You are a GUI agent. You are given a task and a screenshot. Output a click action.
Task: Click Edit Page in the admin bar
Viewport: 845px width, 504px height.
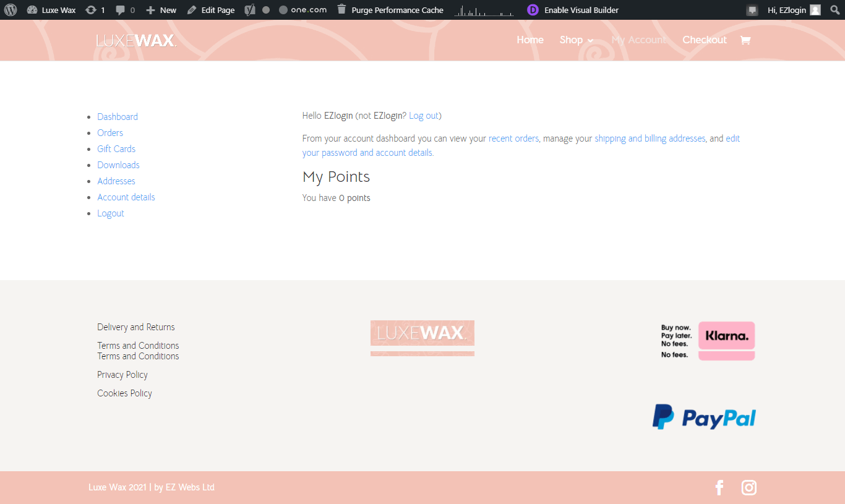point(211,10)
